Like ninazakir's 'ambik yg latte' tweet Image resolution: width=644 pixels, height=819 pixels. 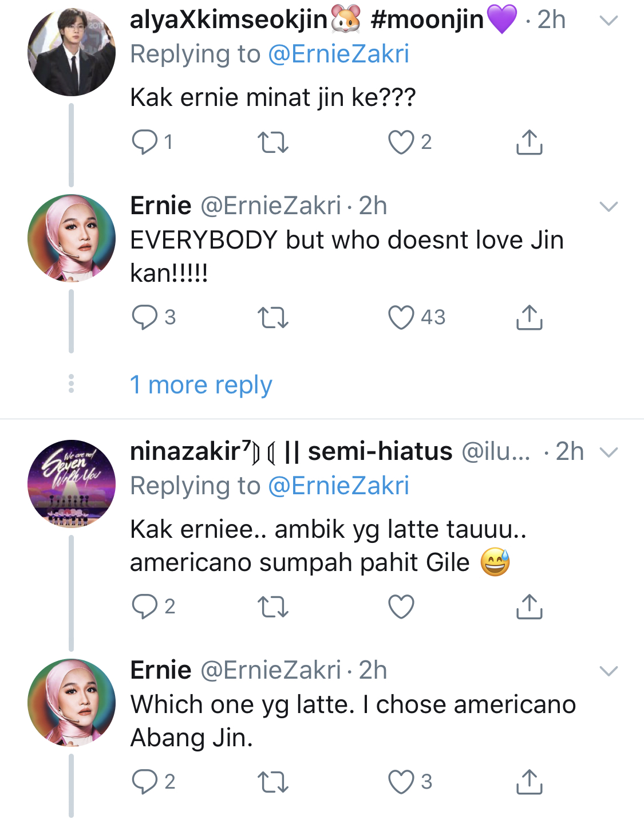click(401, 607)
